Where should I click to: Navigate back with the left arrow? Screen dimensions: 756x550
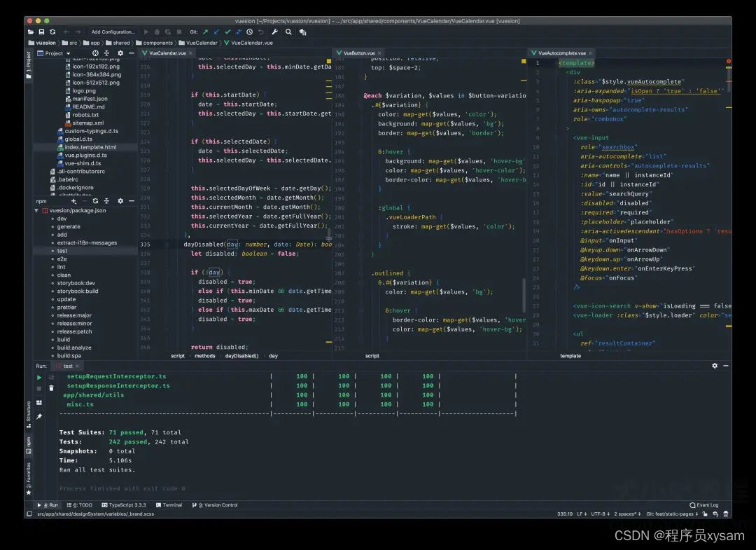66,32
